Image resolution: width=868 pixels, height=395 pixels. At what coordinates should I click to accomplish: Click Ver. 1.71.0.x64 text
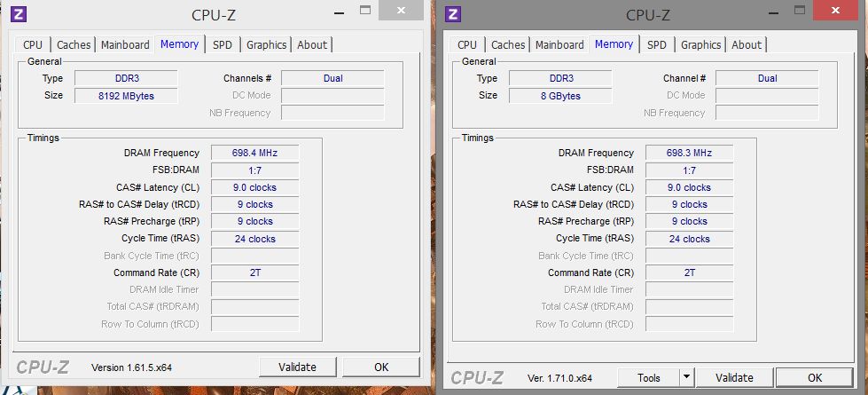point(559,378)
